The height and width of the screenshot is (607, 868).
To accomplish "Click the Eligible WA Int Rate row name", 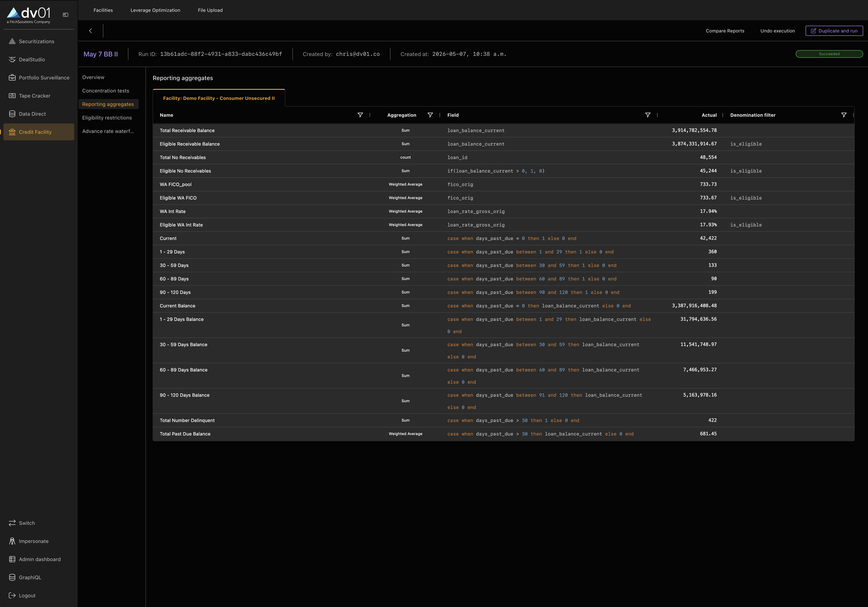I will click(181, 225).
